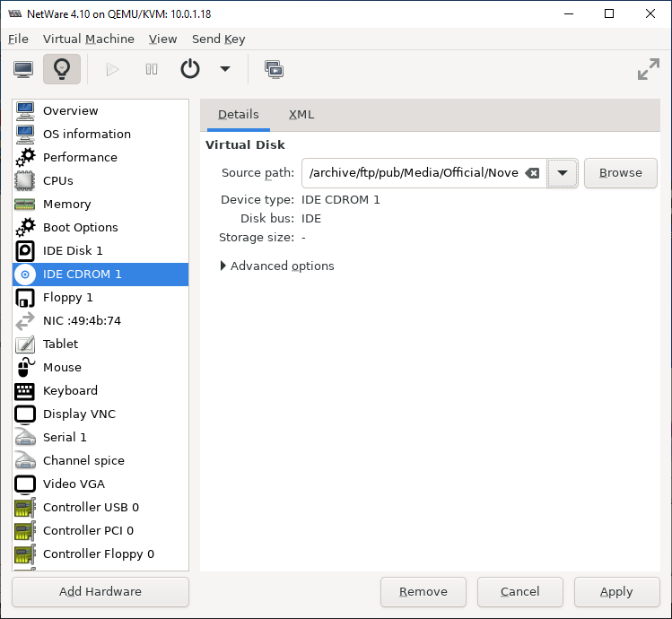The width and height of the screenshot is (672, 619).
Task: Click the "Device type:" label
Action: 257,200
